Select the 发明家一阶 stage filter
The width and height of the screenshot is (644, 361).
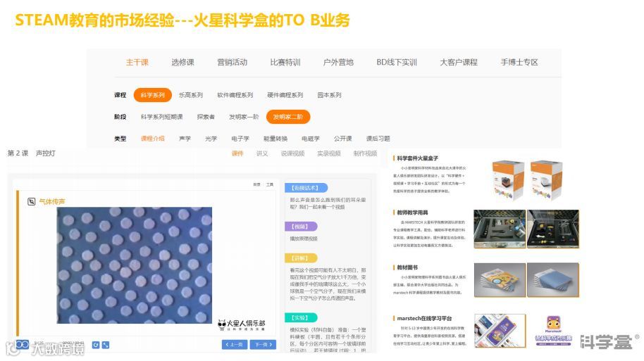(x=244, y=117)
